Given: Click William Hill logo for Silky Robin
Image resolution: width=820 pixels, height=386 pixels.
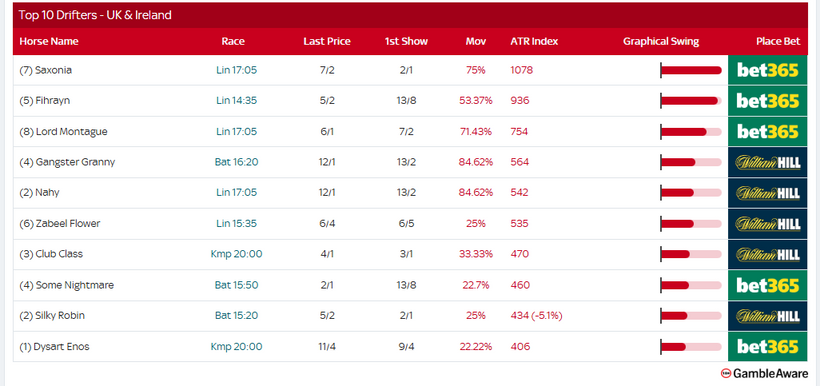Looking at the screenshot, I should (768, 316).
